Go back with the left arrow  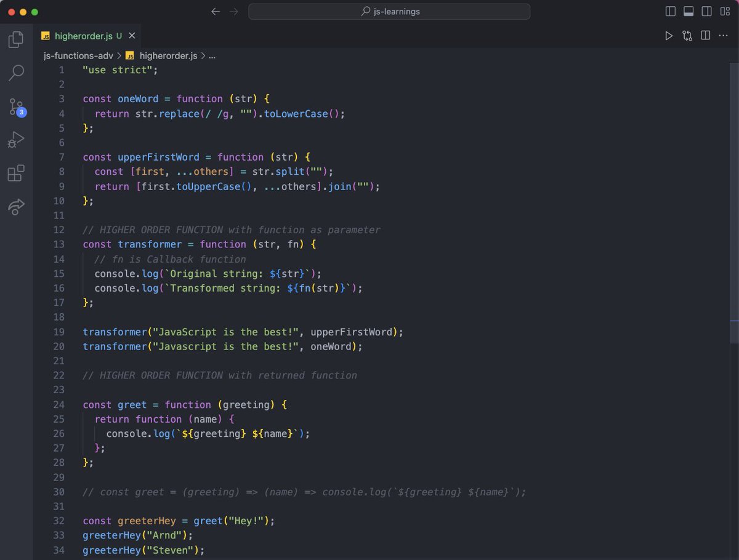point(215,12)
